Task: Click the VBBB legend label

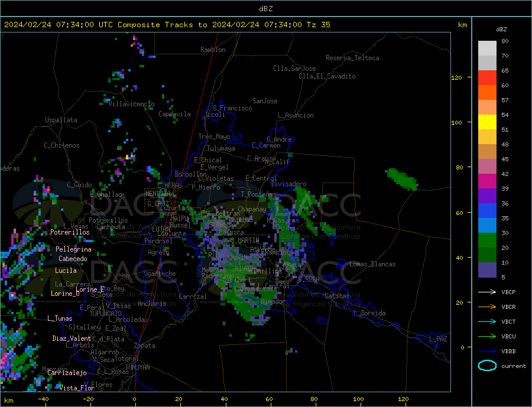Action: [x=508, y=351]
